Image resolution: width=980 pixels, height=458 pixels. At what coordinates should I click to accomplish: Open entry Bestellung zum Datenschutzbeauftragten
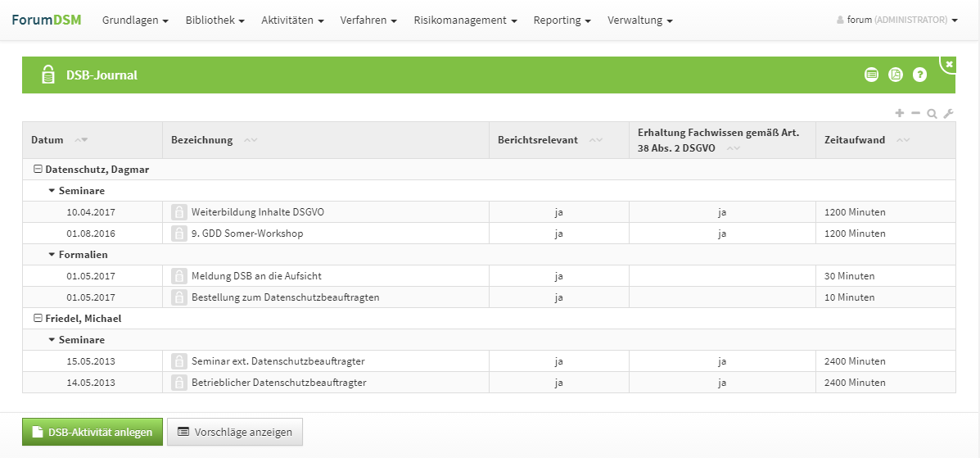[286, 297]
